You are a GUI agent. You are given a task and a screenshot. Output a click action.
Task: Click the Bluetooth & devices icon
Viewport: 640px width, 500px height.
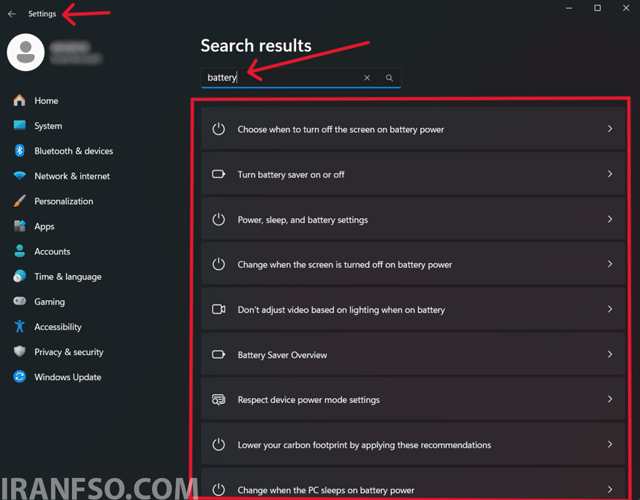(19, 151)
